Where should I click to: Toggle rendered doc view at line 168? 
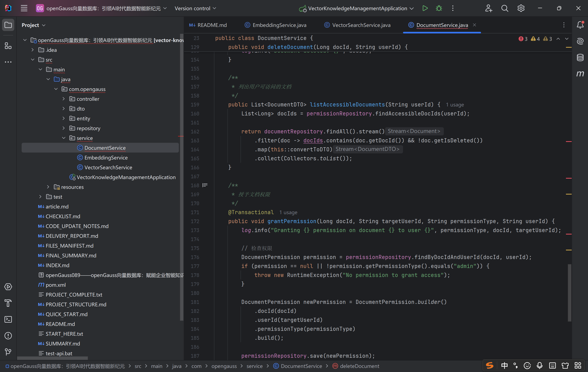pyautogui.click(x=205, y=185)
